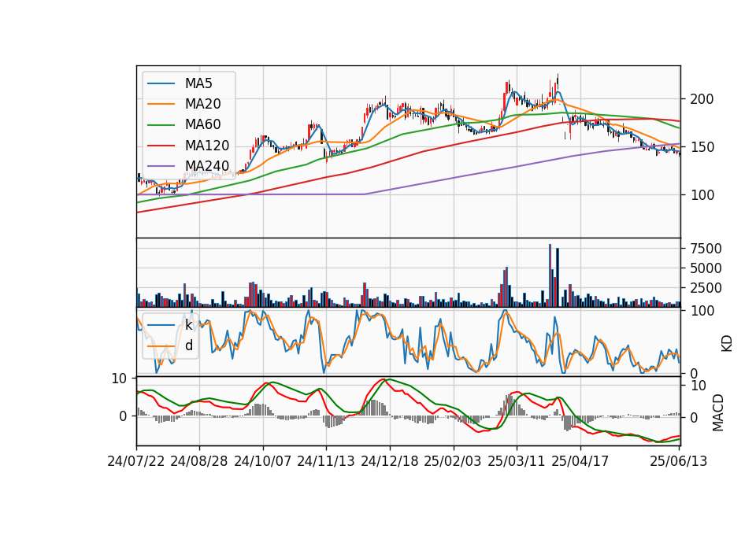Click the tallest volume bar in April
756x543 pixels.
click(x=550, y=275)
